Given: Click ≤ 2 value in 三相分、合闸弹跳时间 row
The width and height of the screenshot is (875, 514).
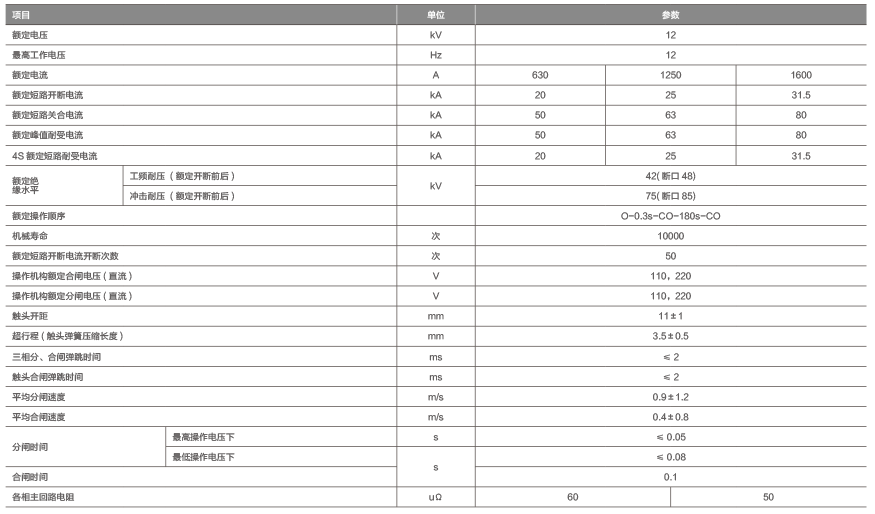Looking at the screenshot, I should [671, 358].
